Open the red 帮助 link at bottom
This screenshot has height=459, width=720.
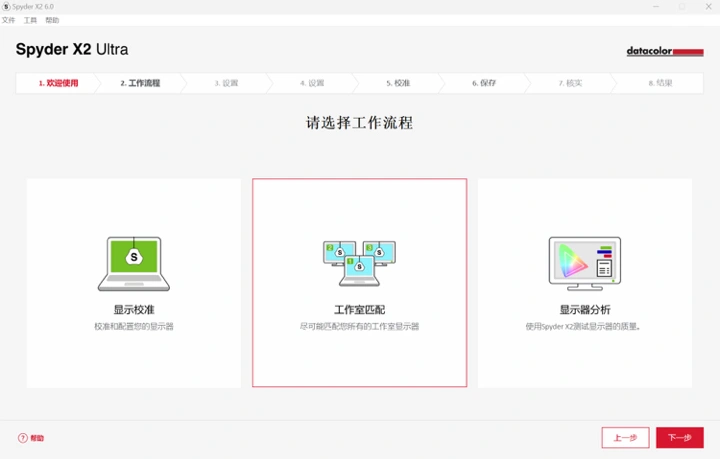(37, 438)
